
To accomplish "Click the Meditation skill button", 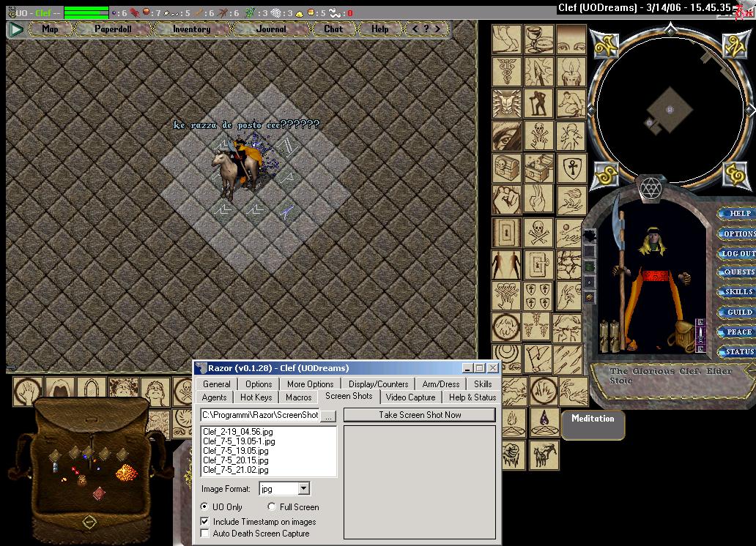I will [x=593, y=424].
